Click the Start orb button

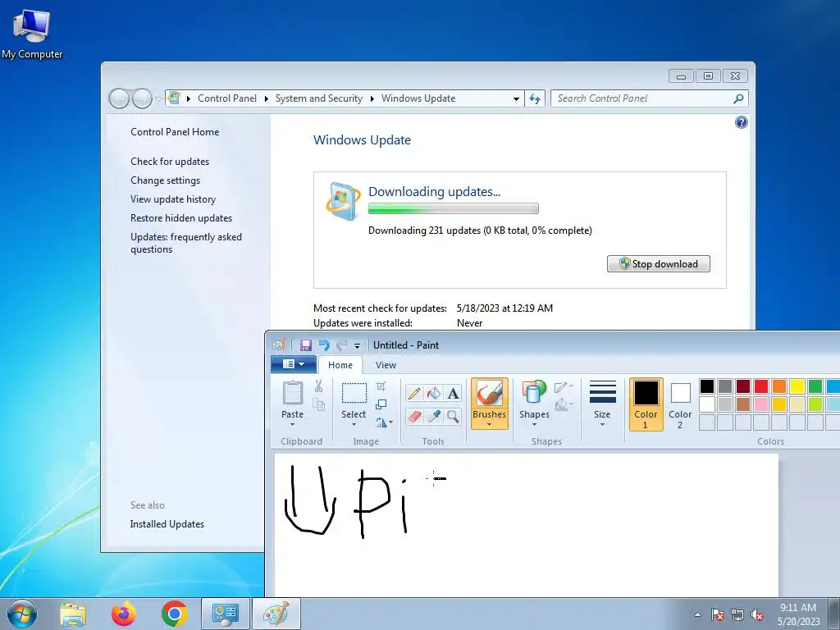point(22,614)
